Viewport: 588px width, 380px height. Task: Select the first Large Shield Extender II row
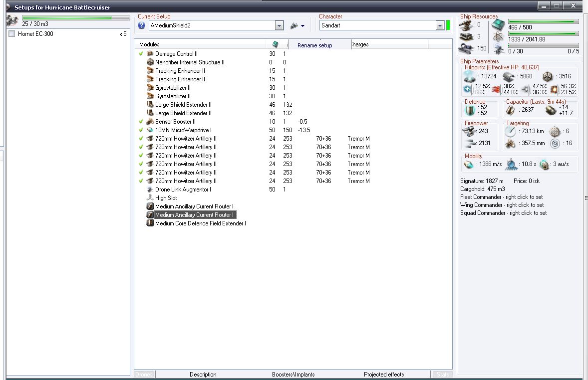pos(183,105)
